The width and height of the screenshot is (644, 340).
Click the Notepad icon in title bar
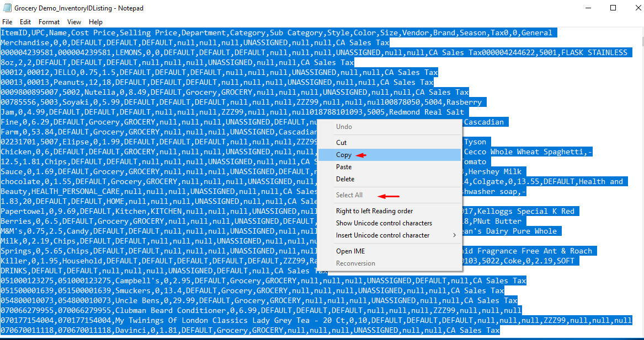[7, 8]
